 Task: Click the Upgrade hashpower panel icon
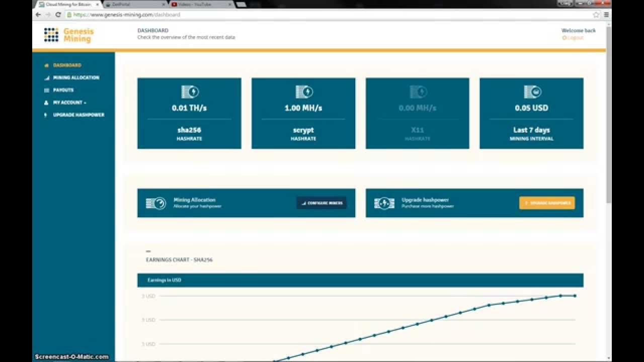tap(384, 203)
